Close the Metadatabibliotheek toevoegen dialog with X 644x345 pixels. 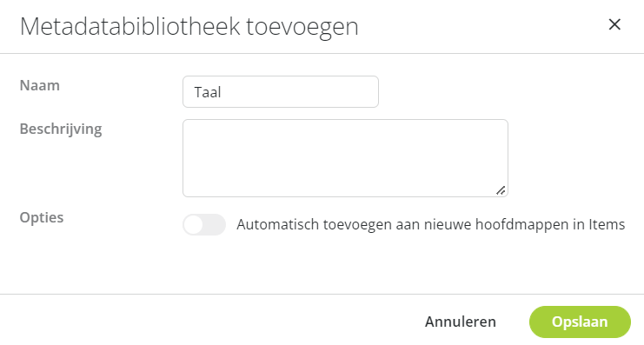coord(614,24)
